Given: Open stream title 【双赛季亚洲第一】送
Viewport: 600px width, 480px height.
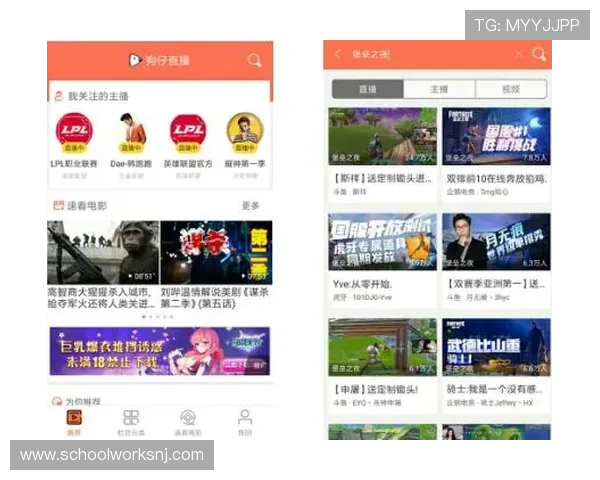Looking at the screenshot, I should 496,284.
